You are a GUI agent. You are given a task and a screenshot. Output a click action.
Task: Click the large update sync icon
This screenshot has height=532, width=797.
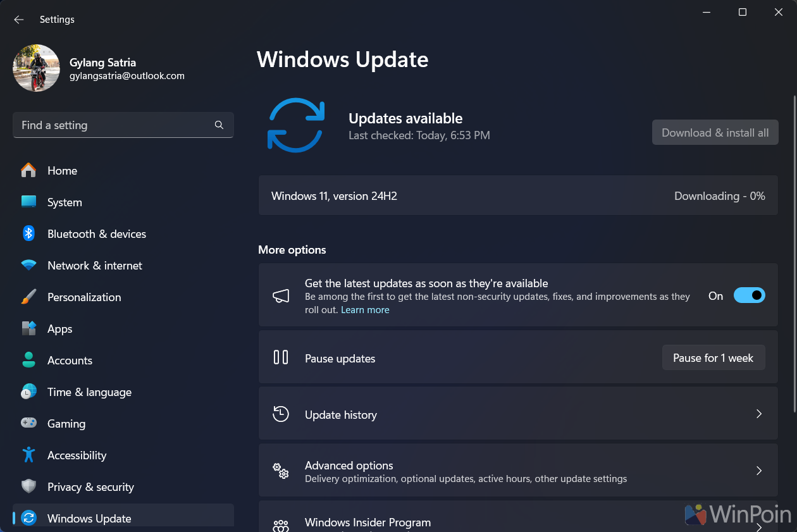pyautogui.click(x=296, y=125)
